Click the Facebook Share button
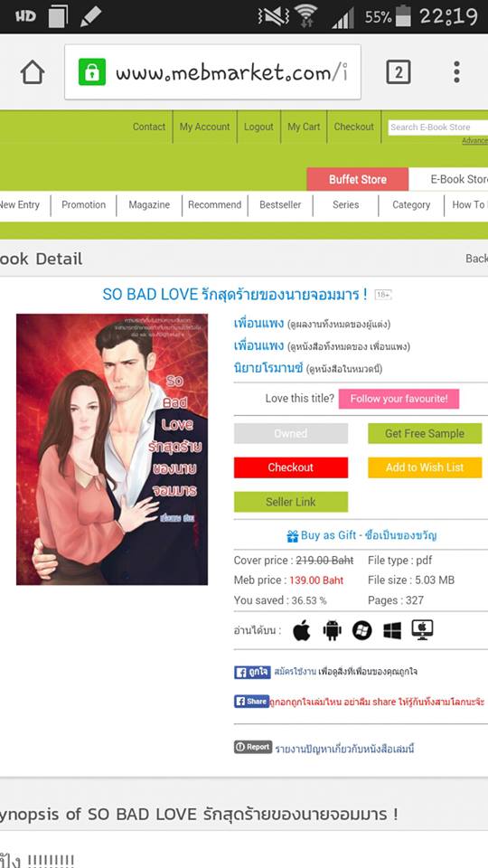This screenshot has height=868, width=488. [252, 702]
